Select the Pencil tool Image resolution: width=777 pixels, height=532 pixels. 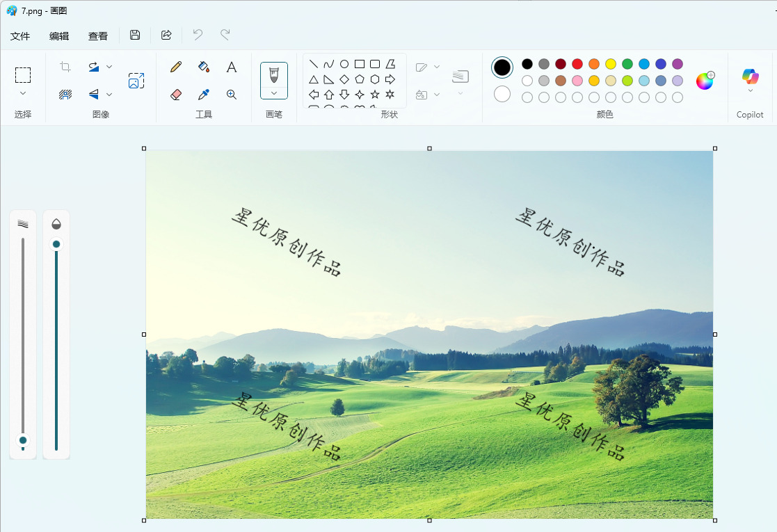coord(176,67)
